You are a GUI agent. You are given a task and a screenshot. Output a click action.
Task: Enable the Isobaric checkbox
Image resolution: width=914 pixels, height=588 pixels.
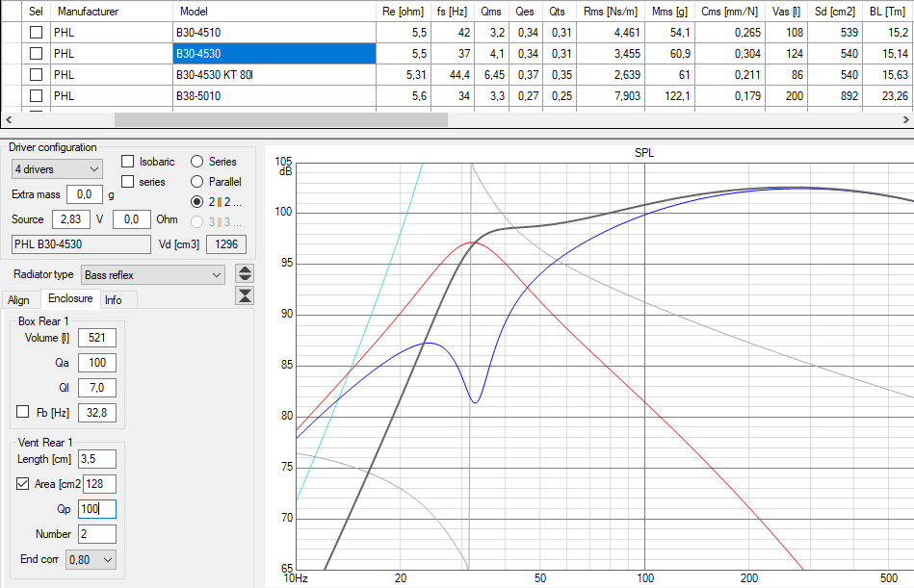tap(128, 162)
